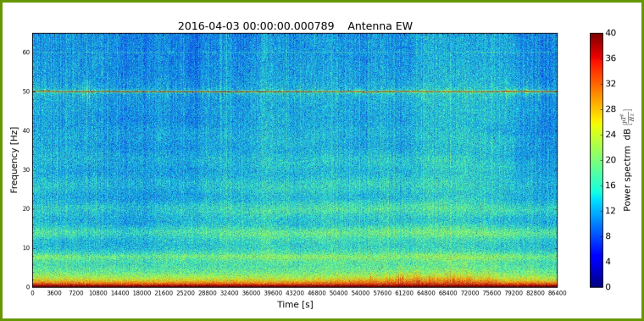Click the 21600 time tick label
This screenshot has height=321, width=644.
[x=164, y=293]
